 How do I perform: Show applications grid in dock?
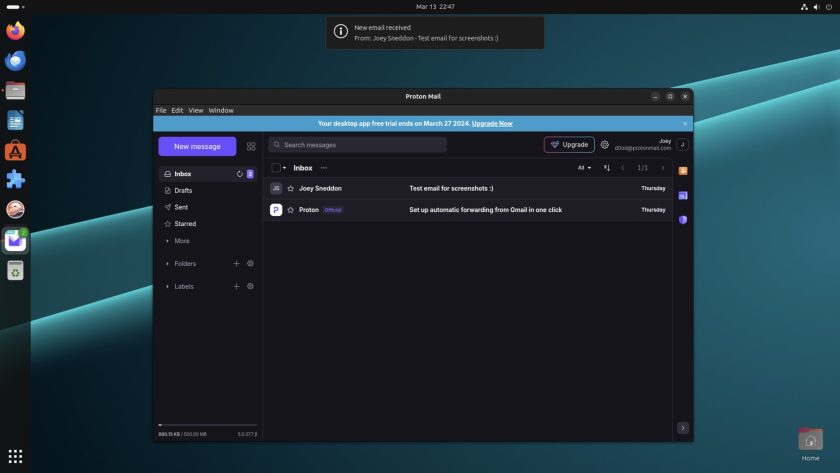(16, 456)
